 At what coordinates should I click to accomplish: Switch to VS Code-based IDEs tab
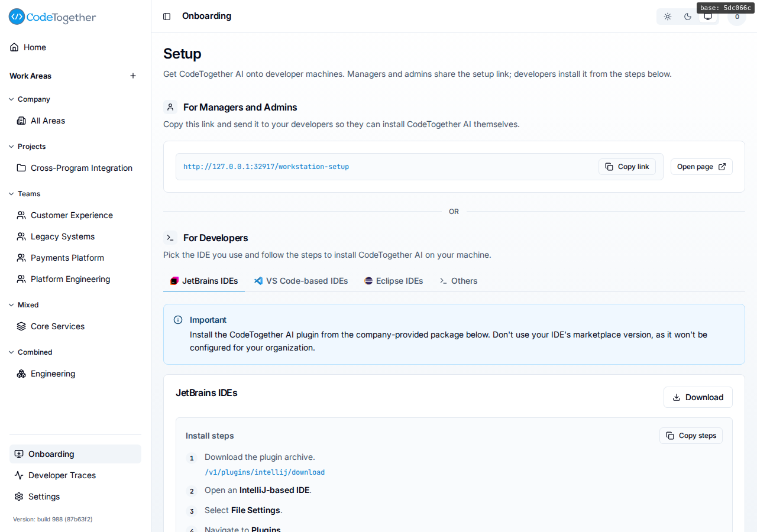coord(301,281)
